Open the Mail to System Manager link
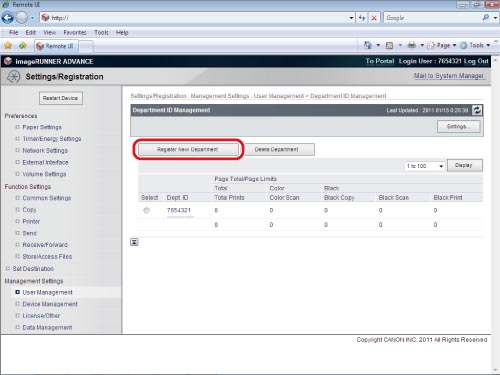500x375 pixels. [448, 76]
